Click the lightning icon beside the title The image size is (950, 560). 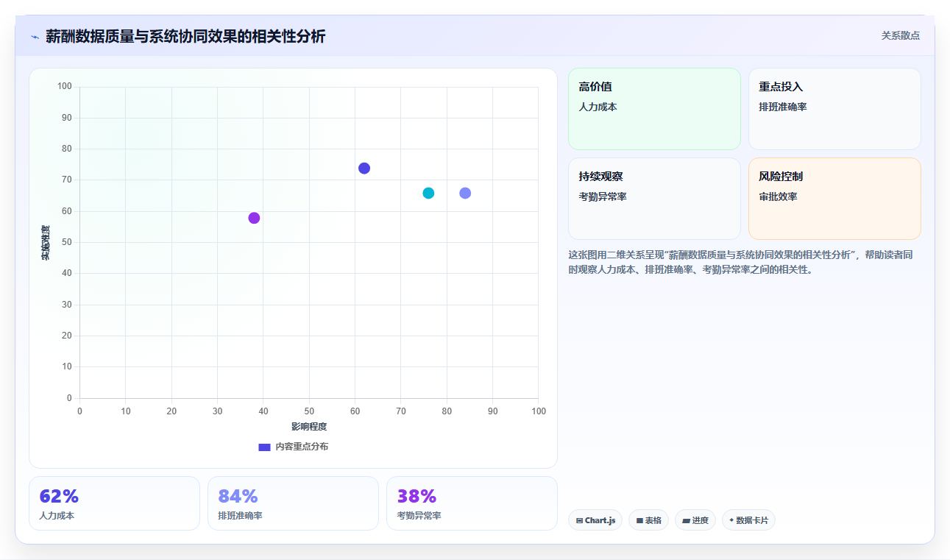pyautogui.click(x=35, y=37)
